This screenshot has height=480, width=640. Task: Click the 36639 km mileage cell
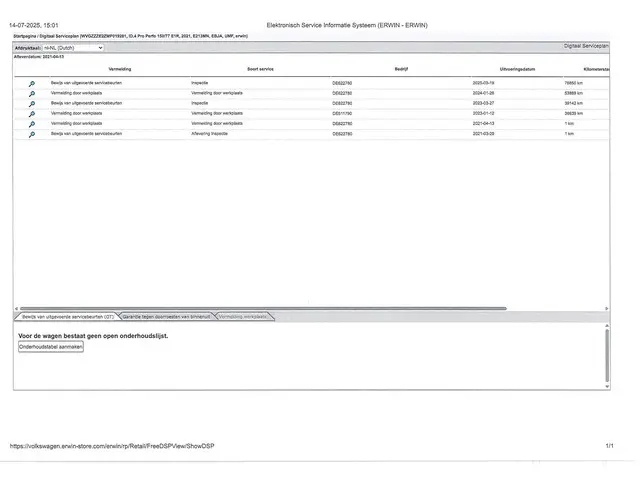[573, 113]
